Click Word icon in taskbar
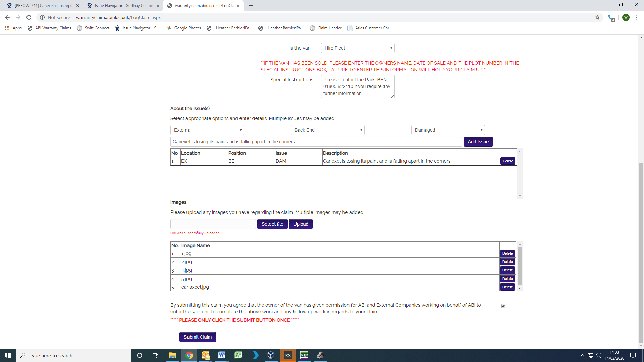This screenshot has width=644, height=362. pos(222,355)
